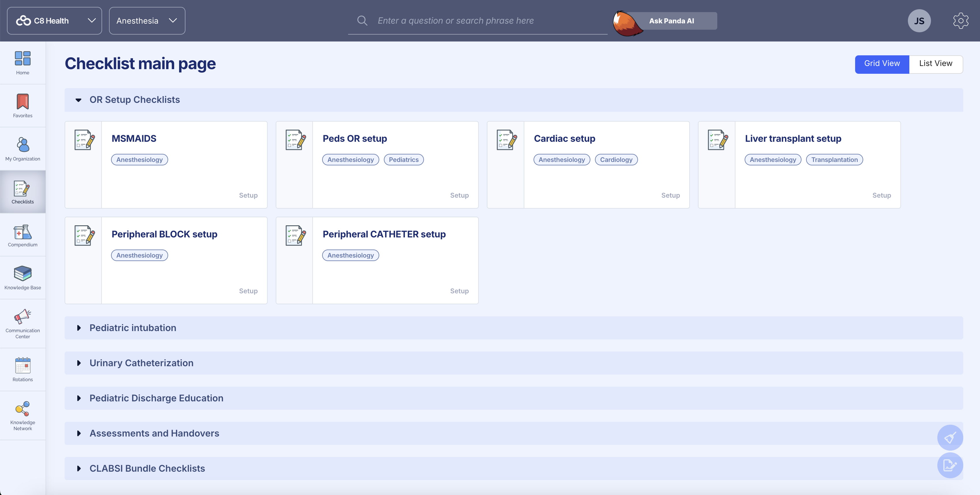Click the Anesthesiology tag on Peripheral BLOCK setup
This screenshot has width=980, height=495.
[x=139, y=256]
